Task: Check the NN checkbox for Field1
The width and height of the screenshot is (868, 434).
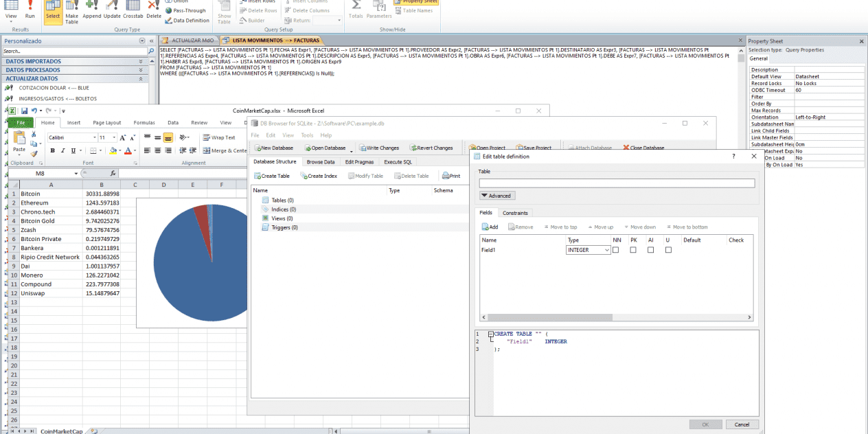Action: pos(616,250)
